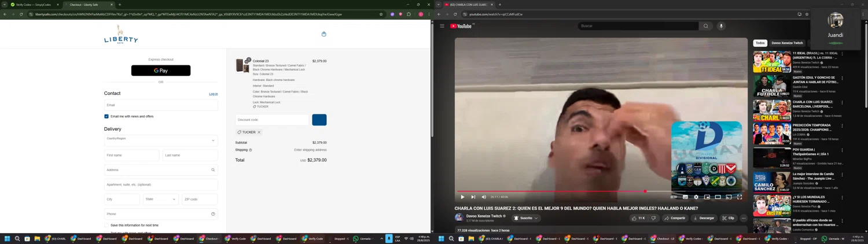Select the 'Todos' filter chip

tap(760, 43)
